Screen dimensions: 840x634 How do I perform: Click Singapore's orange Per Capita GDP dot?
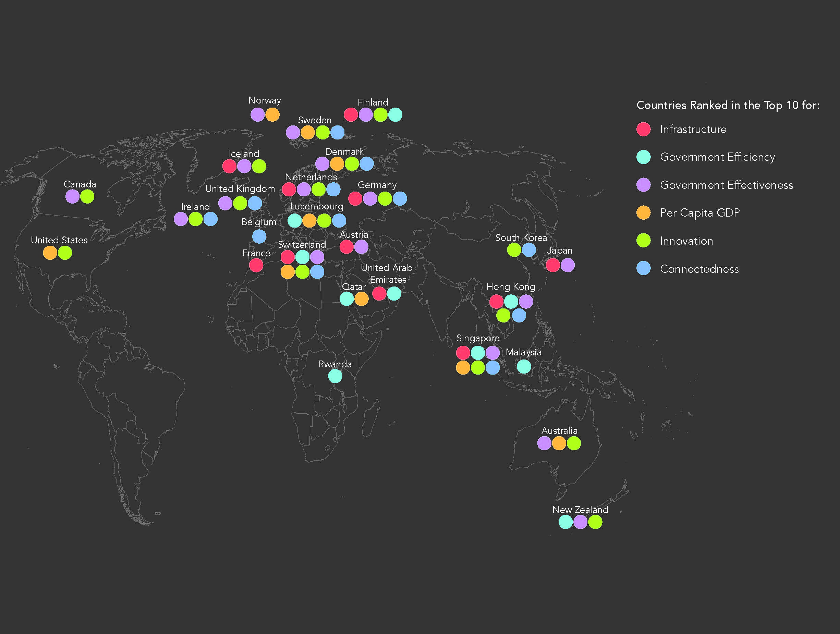[463, 367]
